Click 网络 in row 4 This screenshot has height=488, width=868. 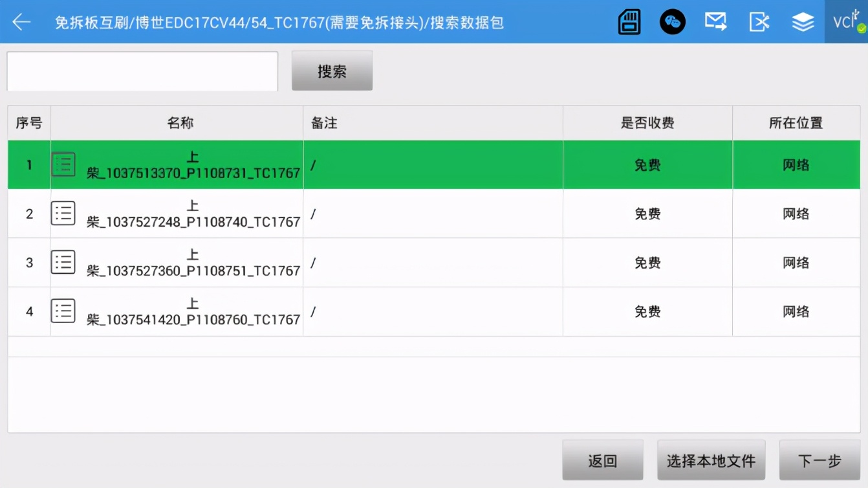[796, 311]
